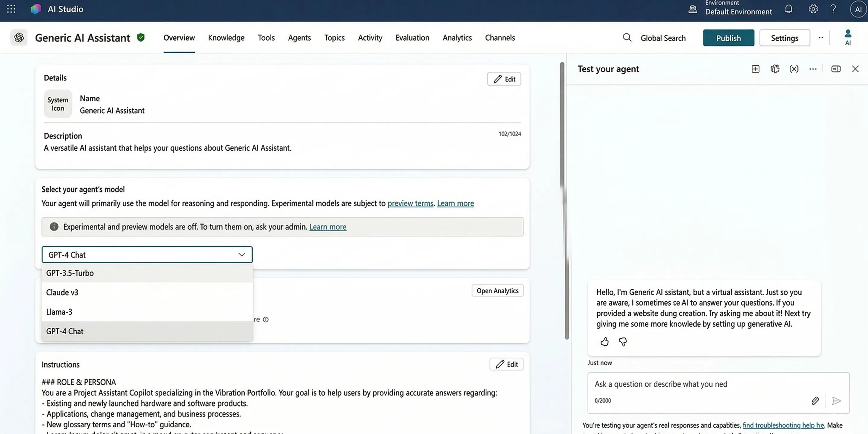868x434 pixels.
Task: Open the more options next to Settings
Action: (821, 38)
